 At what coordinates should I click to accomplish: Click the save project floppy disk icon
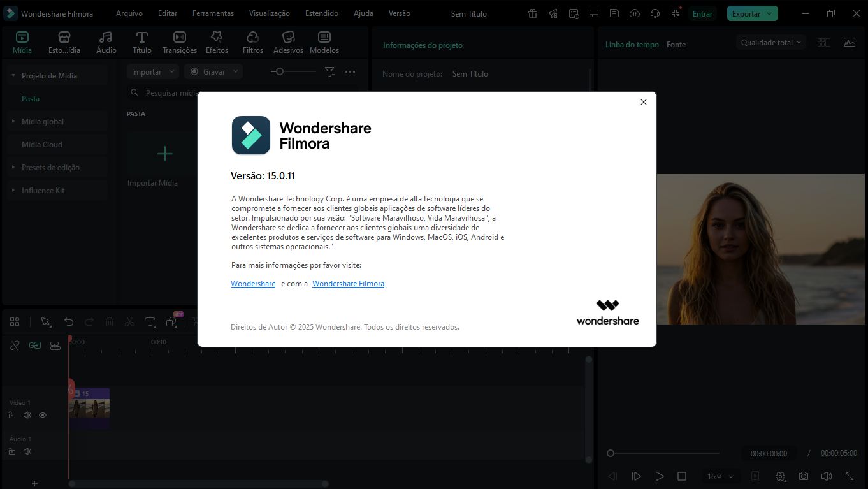click(x=614, y=13)
